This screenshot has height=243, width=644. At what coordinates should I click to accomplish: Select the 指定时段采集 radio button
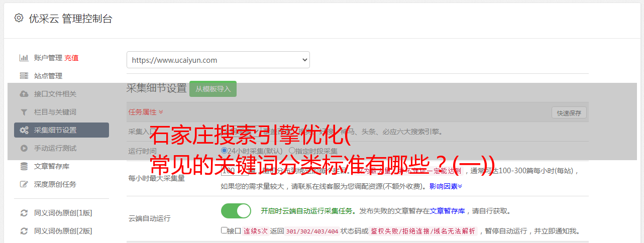click(292, 150)
